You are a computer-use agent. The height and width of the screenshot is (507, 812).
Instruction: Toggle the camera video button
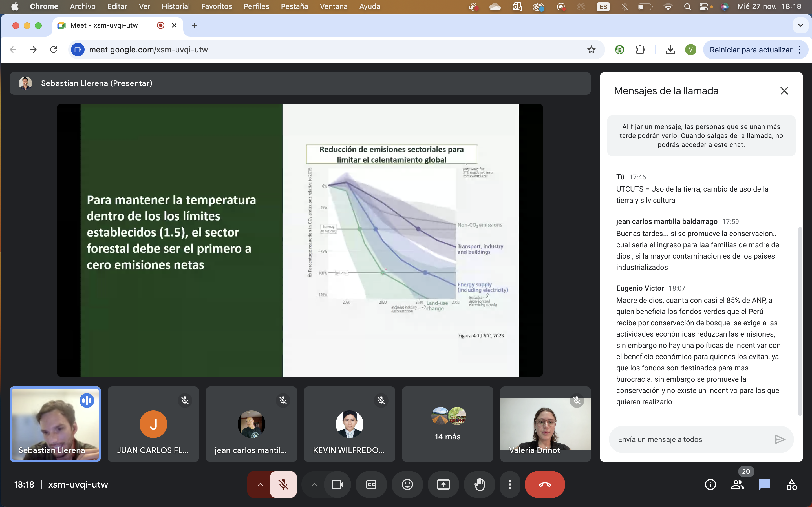click(337, 484)
